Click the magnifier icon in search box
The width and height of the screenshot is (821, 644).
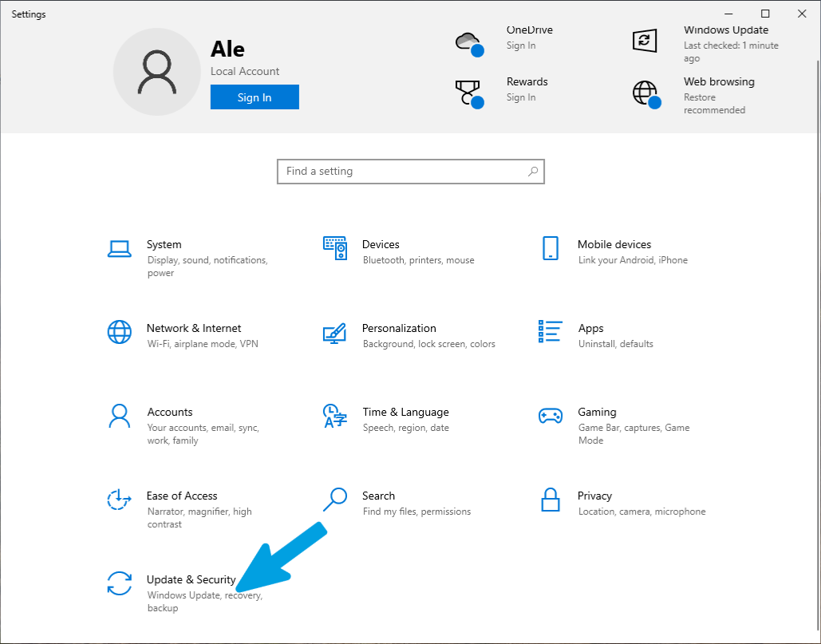click(532, 172)
